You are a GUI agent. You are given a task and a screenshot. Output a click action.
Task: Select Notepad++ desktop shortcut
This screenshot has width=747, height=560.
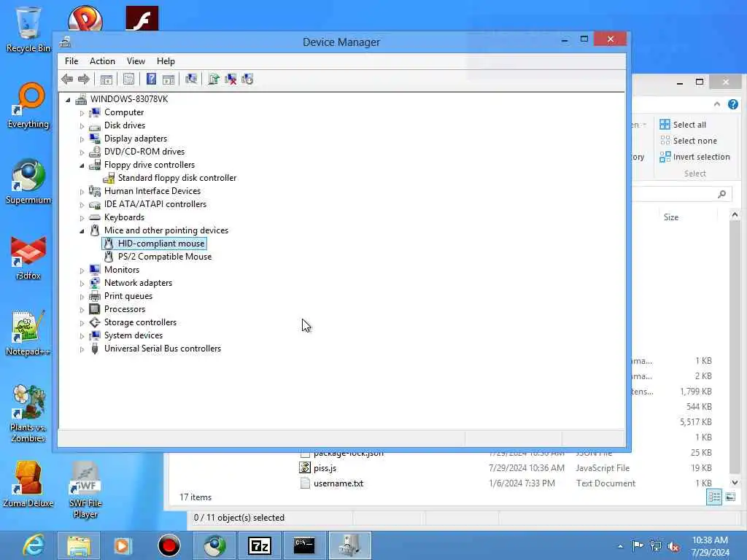(x=28, y=333)
